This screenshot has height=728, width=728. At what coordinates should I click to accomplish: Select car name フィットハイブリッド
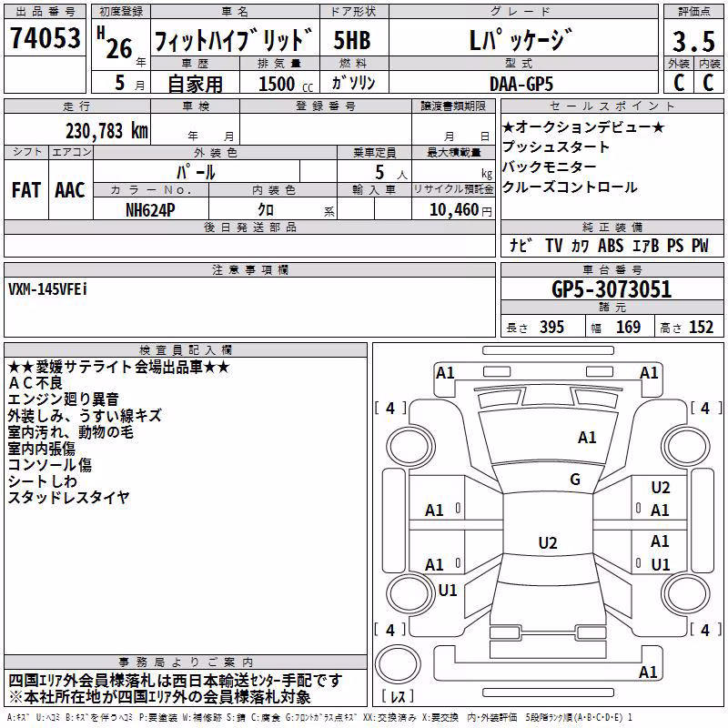click(234, 40)
